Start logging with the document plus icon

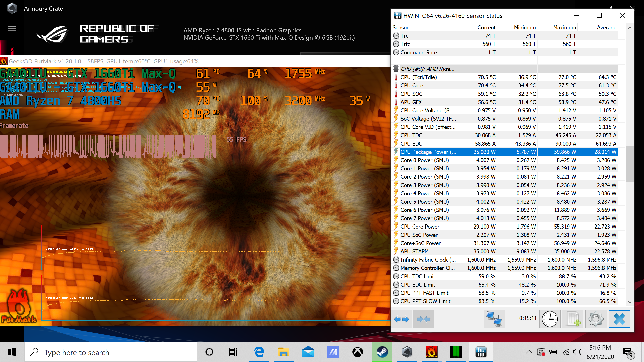click(573, 319)
